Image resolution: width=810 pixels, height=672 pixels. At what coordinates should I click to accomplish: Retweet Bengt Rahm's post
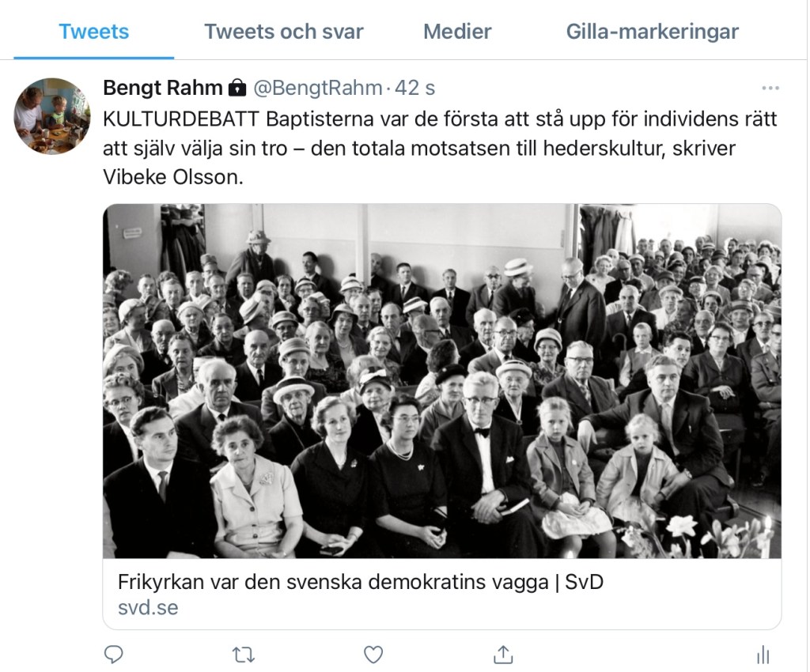[x=244, y=655]
